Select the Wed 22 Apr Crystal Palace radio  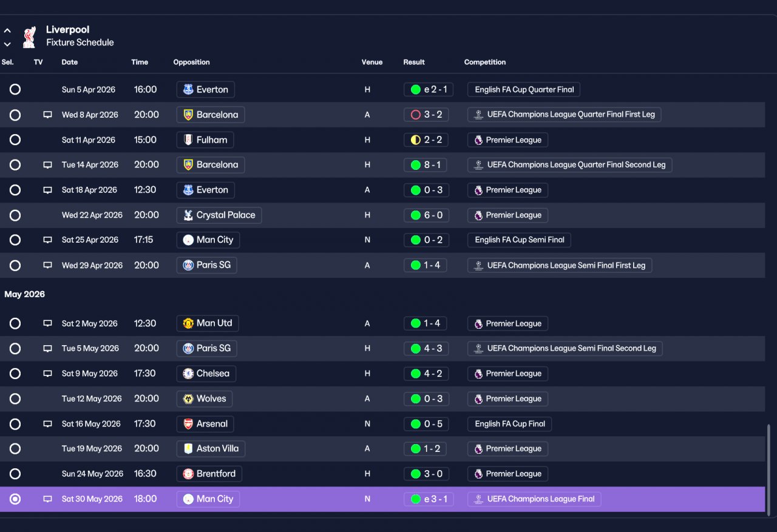pyautogui.click(x=15, y=215)
